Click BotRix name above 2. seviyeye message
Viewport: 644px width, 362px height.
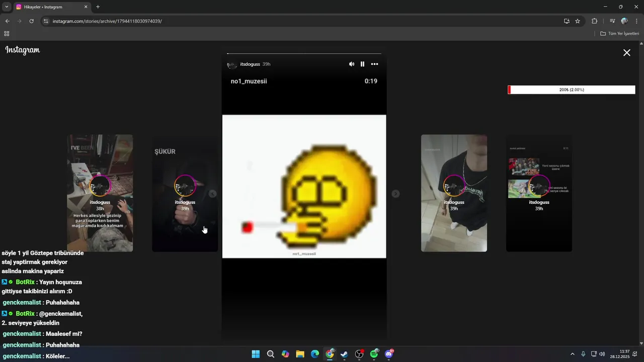click(25, 314)
